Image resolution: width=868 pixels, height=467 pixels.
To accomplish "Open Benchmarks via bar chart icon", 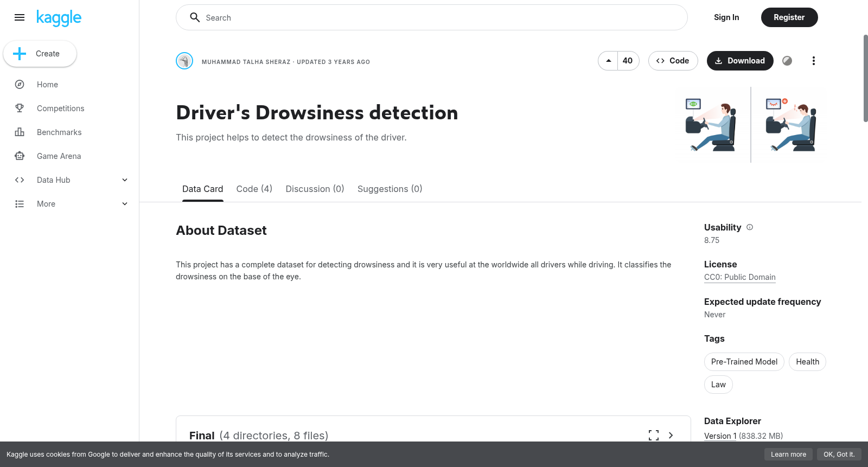I will pos(20,132).
